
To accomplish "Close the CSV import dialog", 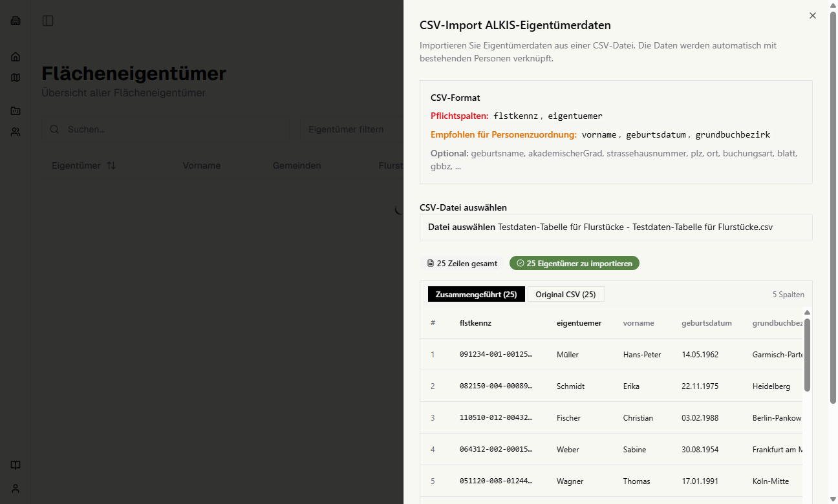I will [x=813, y=16].
